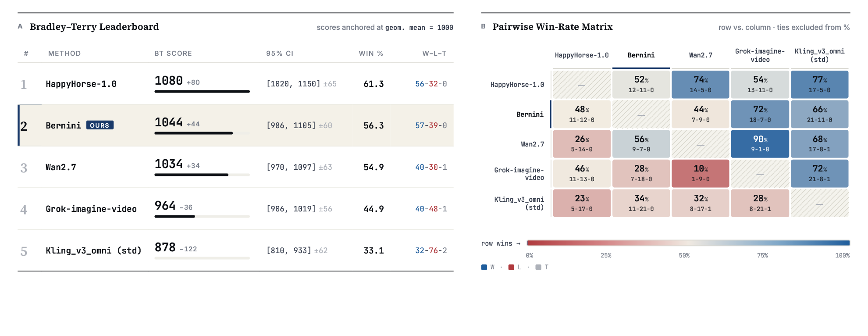Screen dimensions: 868x336
Task: Click the blue W legend swatch
Action: tap(484, 267)
